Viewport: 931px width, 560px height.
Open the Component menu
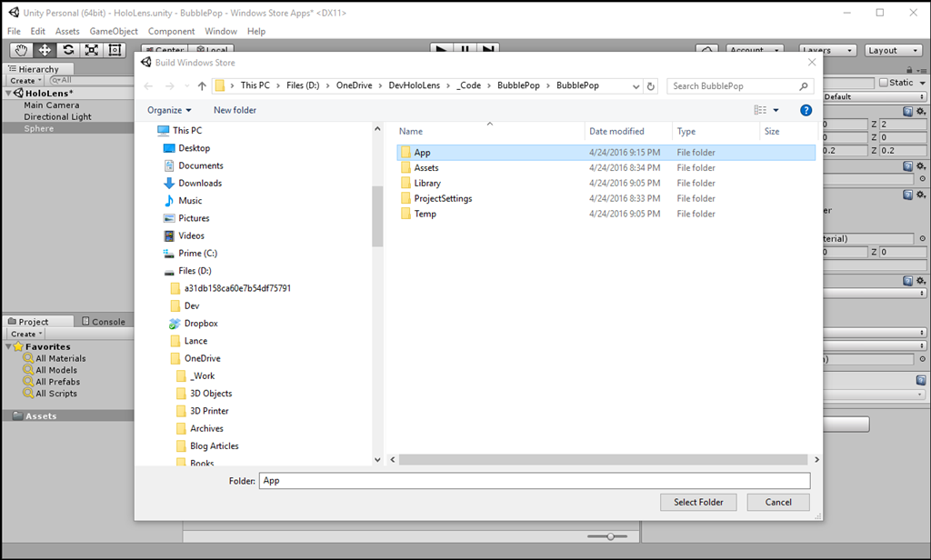click(x=172, y=32)
